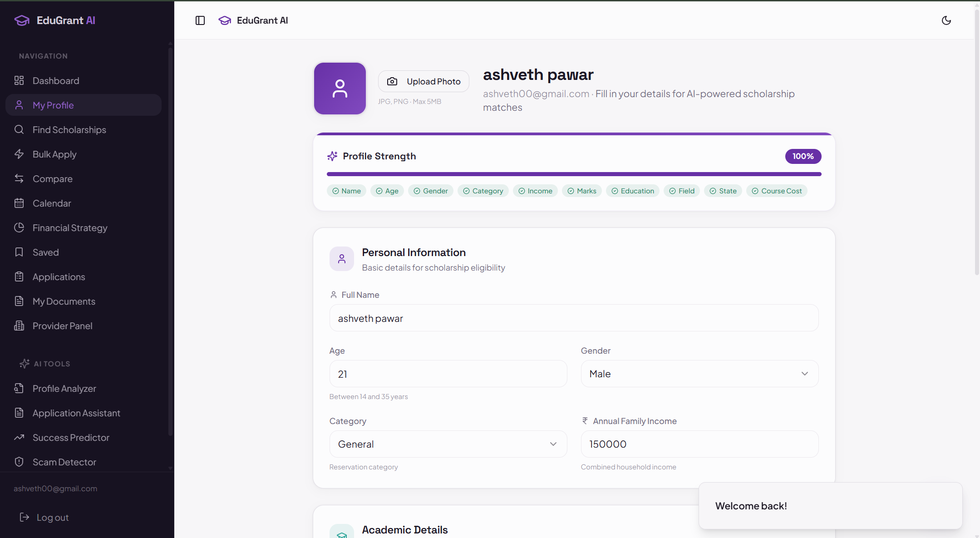Viewport: 980px width, 538px height.
Task: Click the Calendar icon in sidebar
Action: [x=19, y=203]
